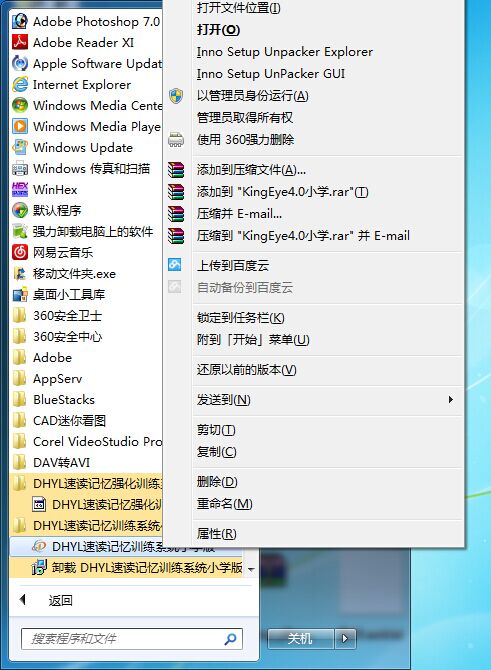Click the 关机 button

coord(301,639)
